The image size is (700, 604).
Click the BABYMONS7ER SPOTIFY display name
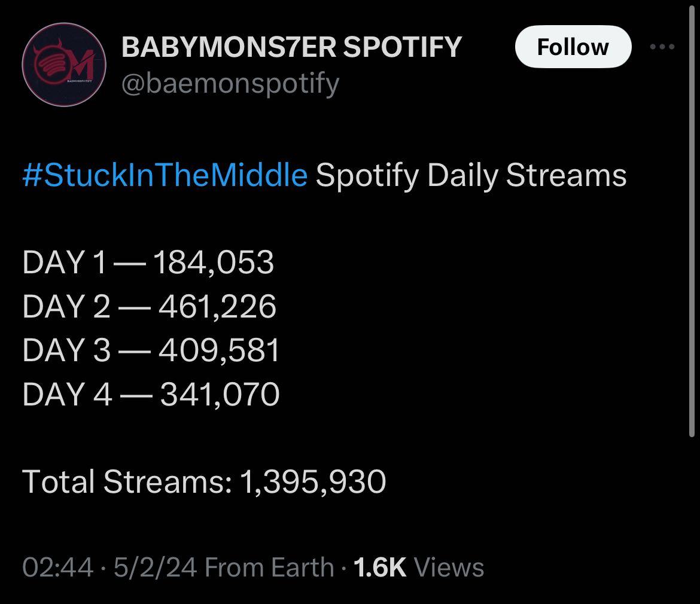[291, 47]
